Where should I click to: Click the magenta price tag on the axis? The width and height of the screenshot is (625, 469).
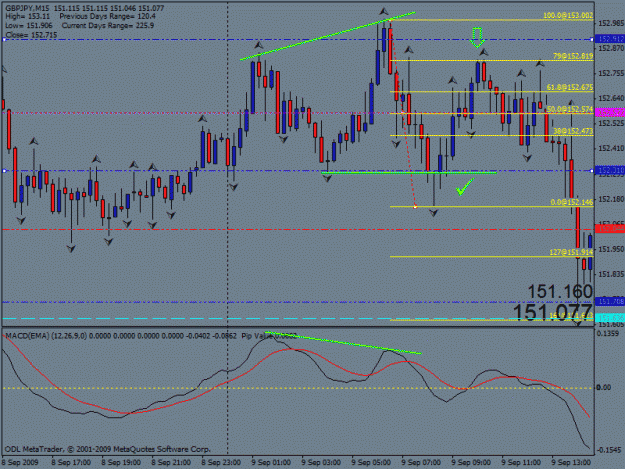pos(609,113)
